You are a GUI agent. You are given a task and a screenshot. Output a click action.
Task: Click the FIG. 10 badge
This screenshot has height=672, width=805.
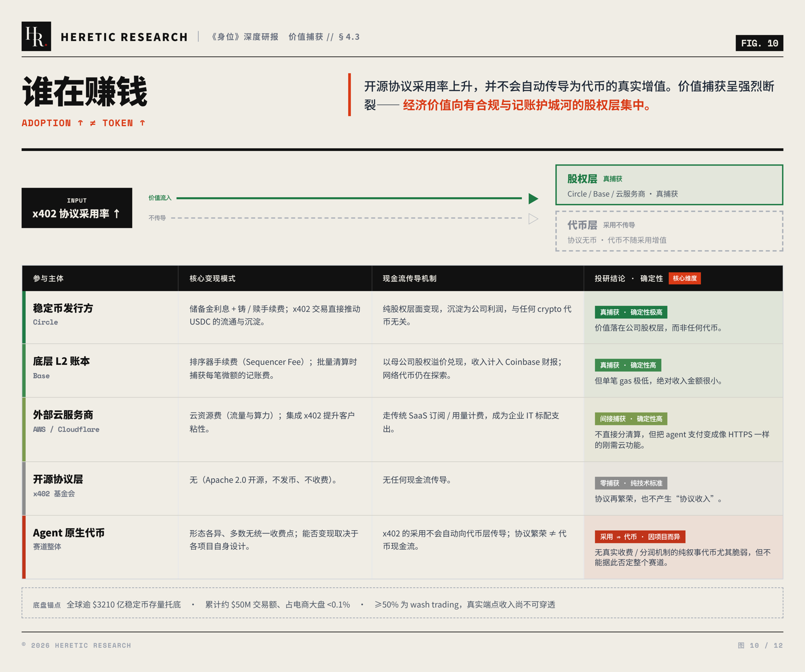759,43
